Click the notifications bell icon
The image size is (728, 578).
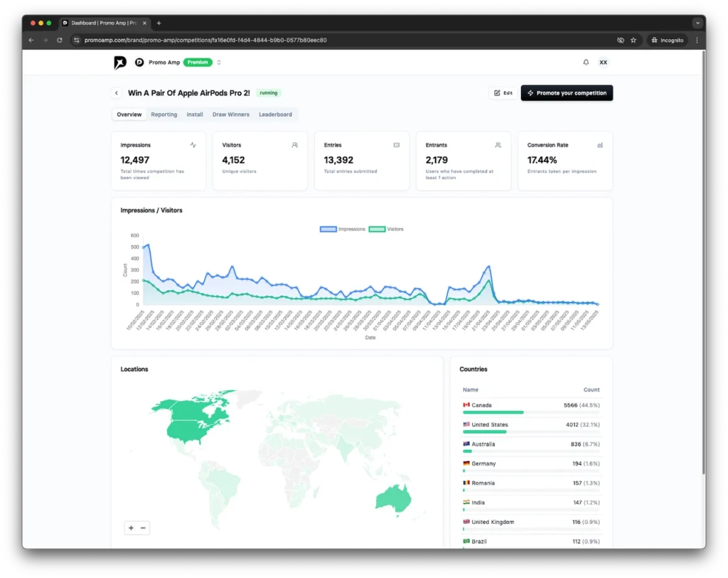[x=586, y=63]
